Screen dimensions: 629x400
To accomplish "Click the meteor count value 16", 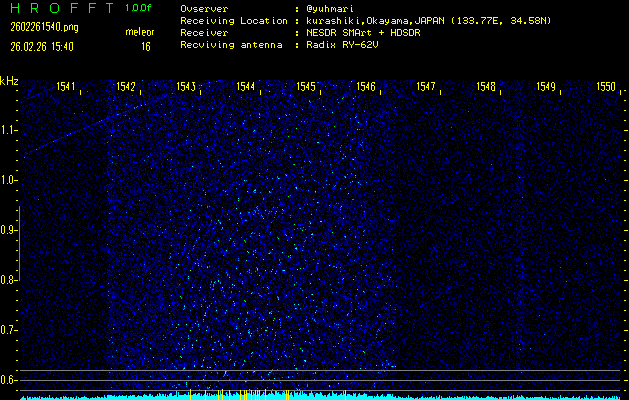I will pos(146,47).
